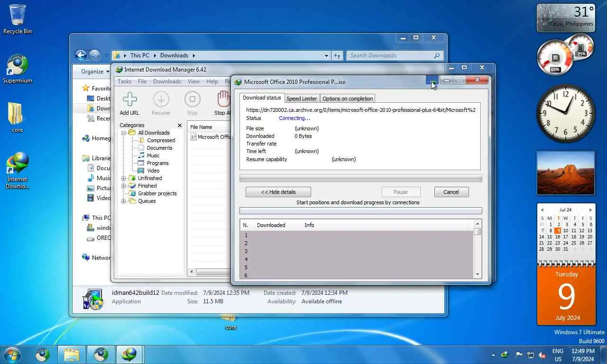Screen dimensions: 607x364
Task: Click the Downloaded column header in connections
Action: pyautogui.click(x=271, y=225)
